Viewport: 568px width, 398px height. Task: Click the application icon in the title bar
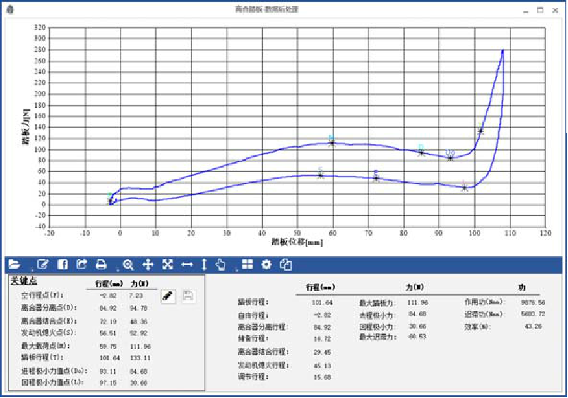coord(10,9)
